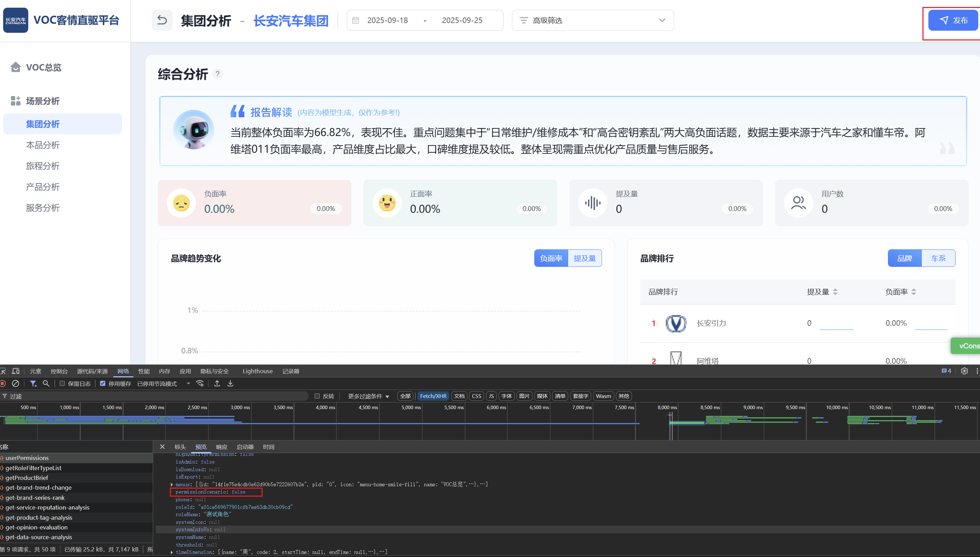Switch to the 响应 tab
The height and width of the screenshot is (557, 980).
click(x=221, y=446)
